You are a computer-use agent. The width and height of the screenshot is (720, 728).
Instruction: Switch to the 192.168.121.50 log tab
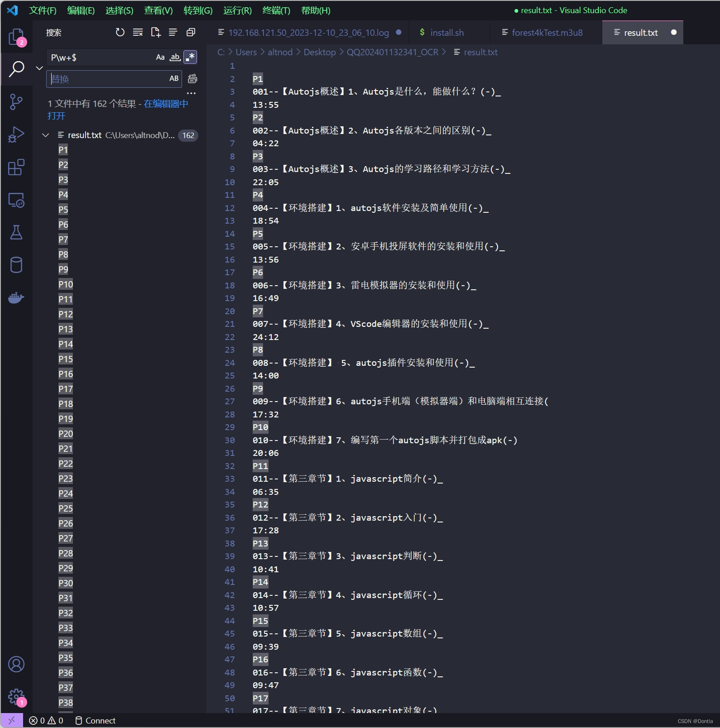click(x=308, y=33)
